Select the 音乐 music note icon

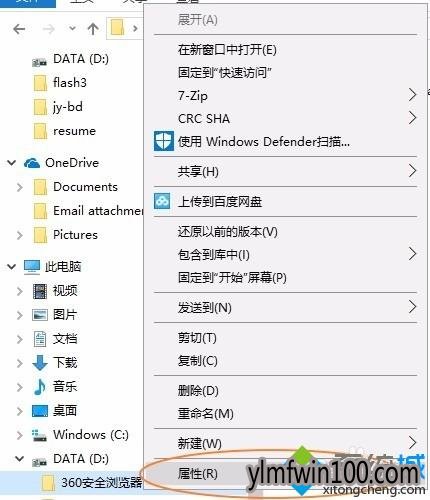pos(40,387)
